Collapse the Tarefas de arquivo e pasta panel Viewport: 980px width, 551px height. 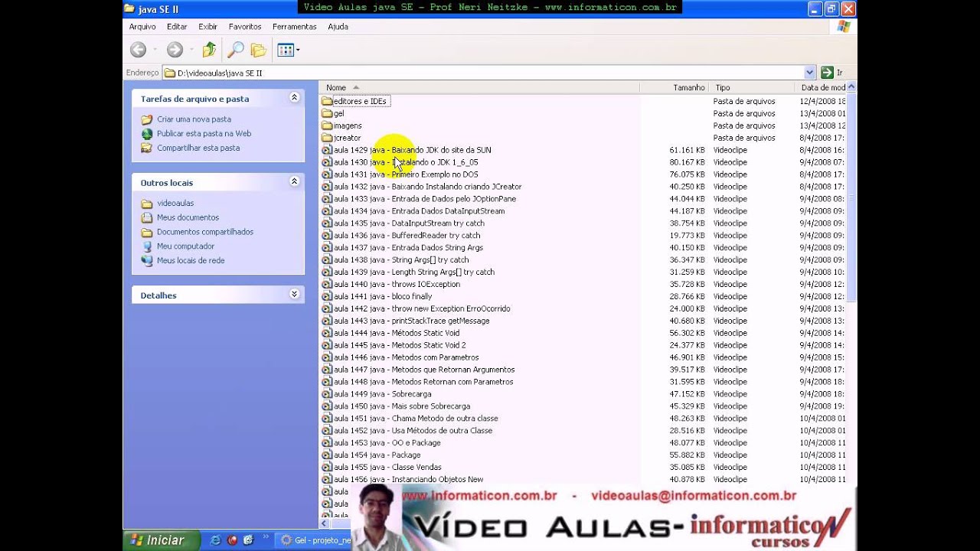294,98
